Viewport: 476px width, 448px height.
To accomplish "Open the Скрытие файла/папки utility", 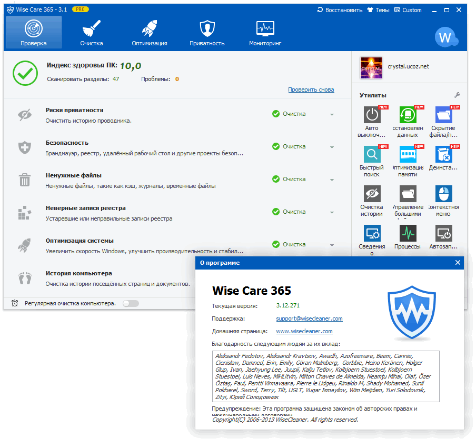I will [x=443, y=122].
